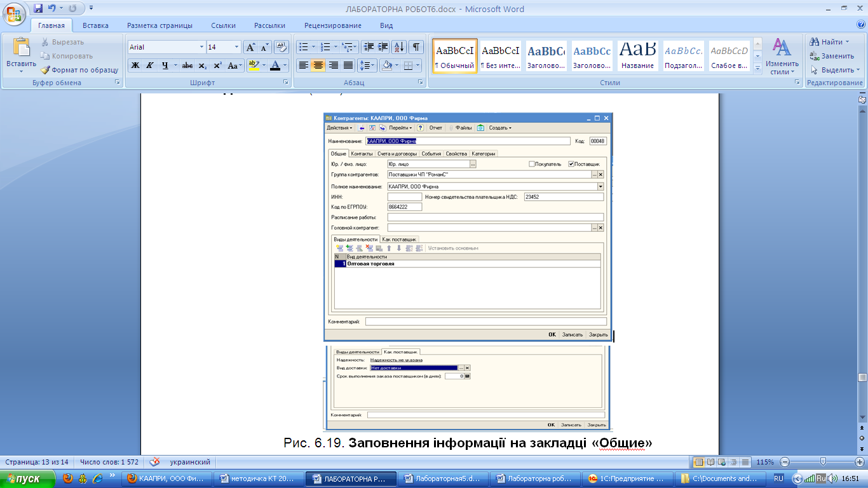This screenshot has height=488, width=868.
Task: Open Разметка страницы tab
Action: click(x=159, y=25)
